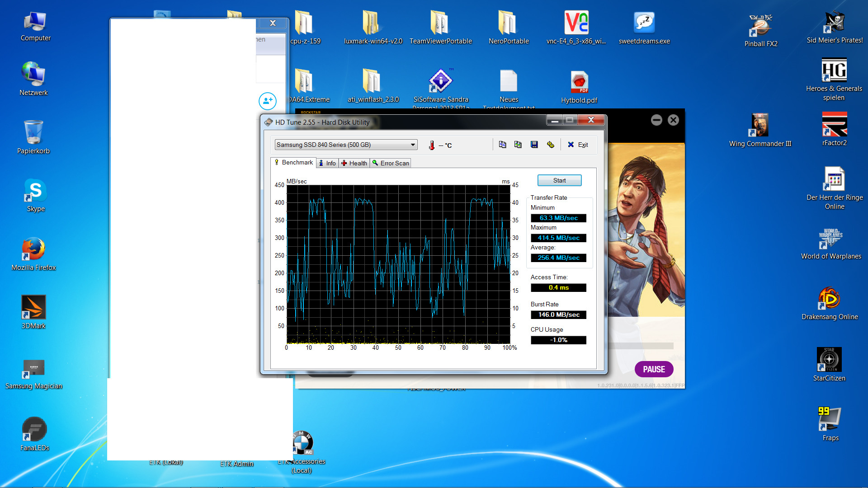
Task: Select the Hytbold.pdf file icon
Action: [x=579, y=82]
